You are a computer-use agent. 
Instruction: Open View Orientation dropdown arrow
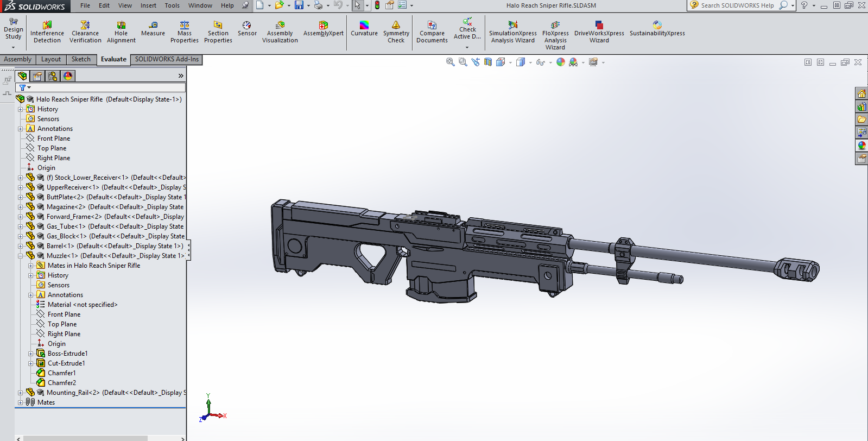[511, 62]
